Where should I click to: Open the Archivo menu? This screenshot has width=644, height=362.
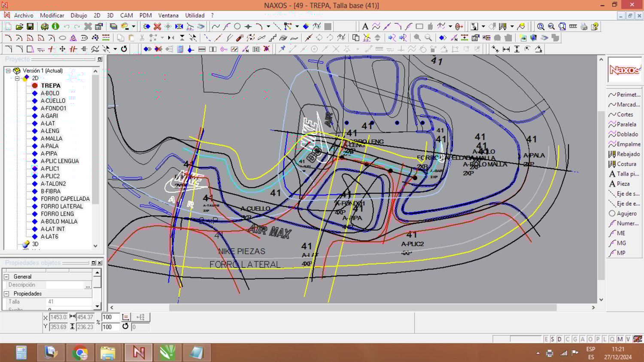coord(24,15)
